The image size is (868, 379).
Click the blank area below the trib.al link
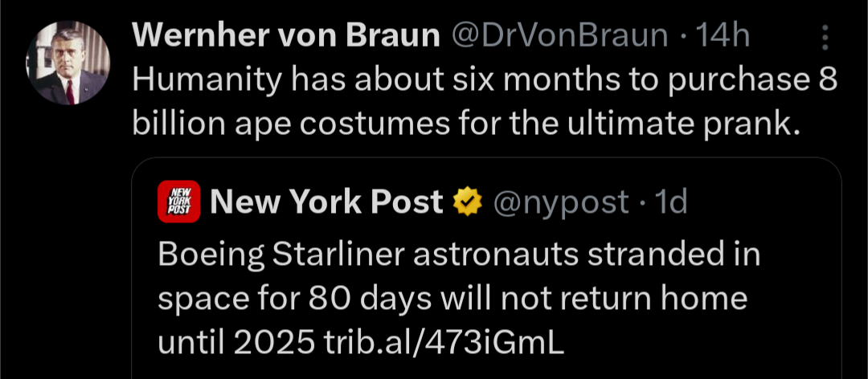click(486, 369)
